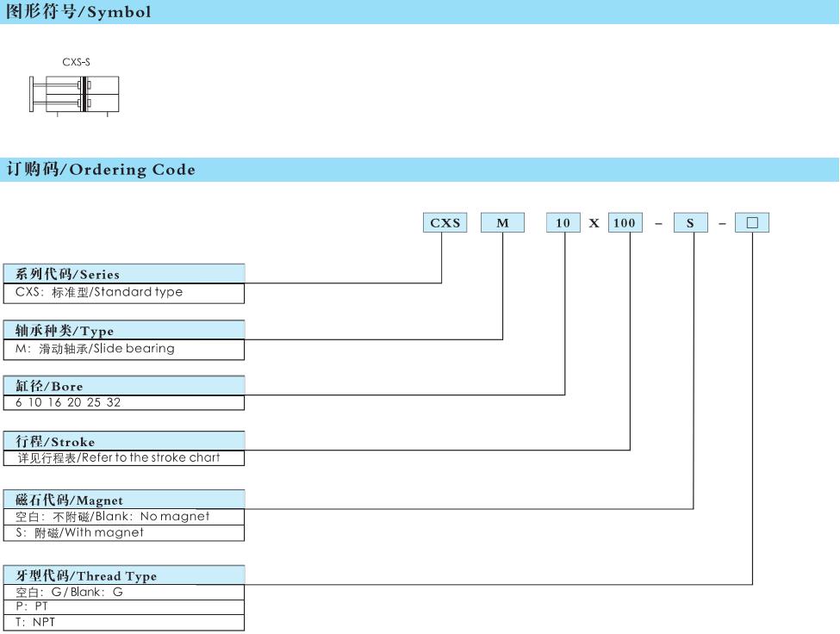Click the S magnet code box

(690, 223)
